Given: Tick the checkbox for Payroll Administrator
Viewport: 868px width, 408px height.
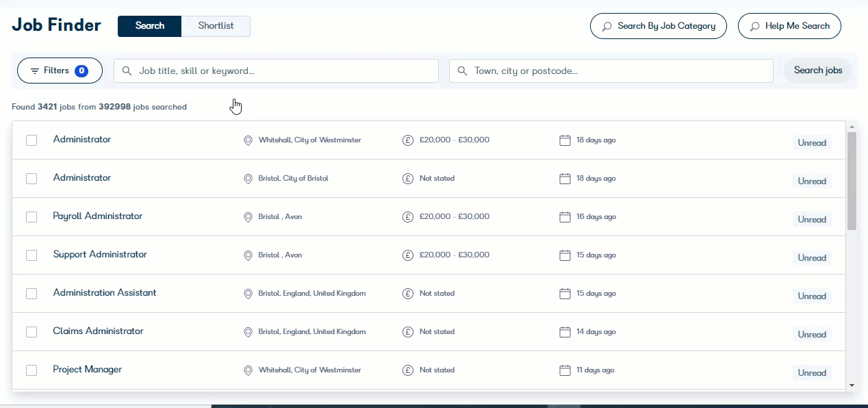Looking at the screenshot, I should tap(31, 217).
